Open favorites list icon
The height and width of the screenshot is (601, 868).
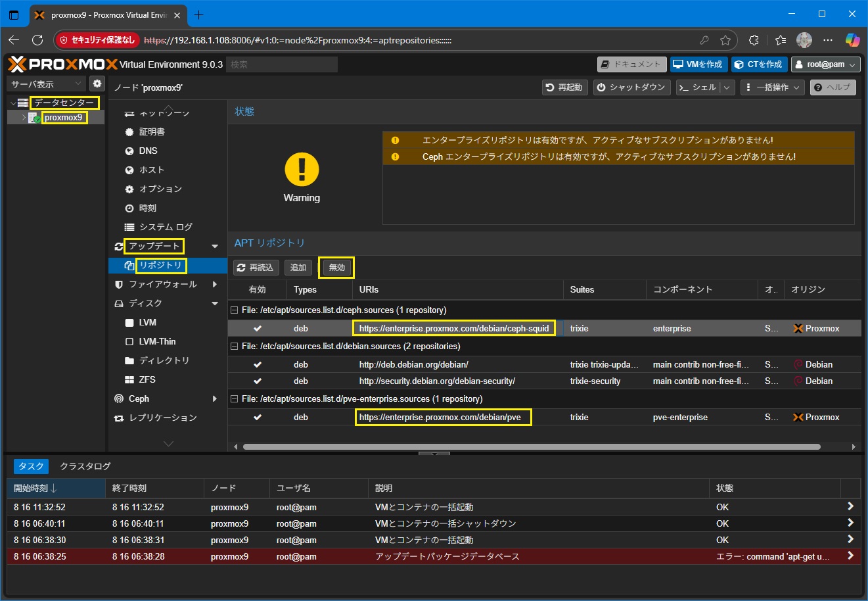[780, 40]
